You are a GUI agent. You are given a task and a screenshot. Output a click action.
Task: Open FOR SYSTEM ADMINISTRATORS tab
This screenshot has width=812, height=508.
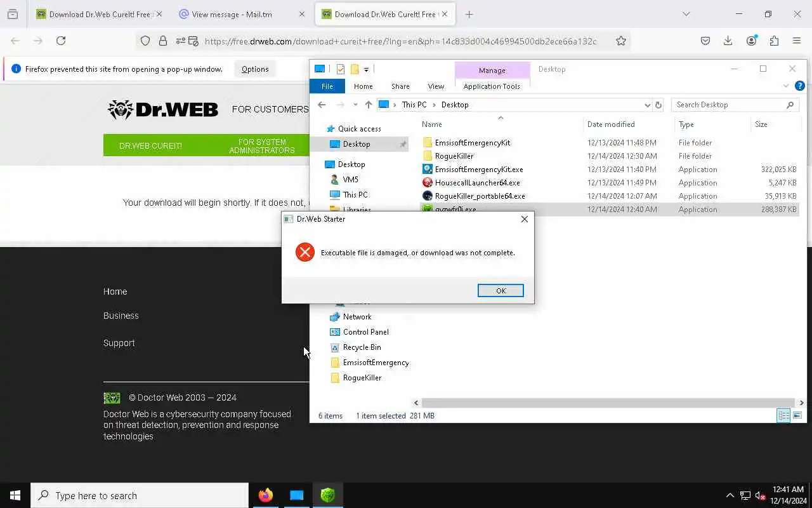(x=262, y=145)
